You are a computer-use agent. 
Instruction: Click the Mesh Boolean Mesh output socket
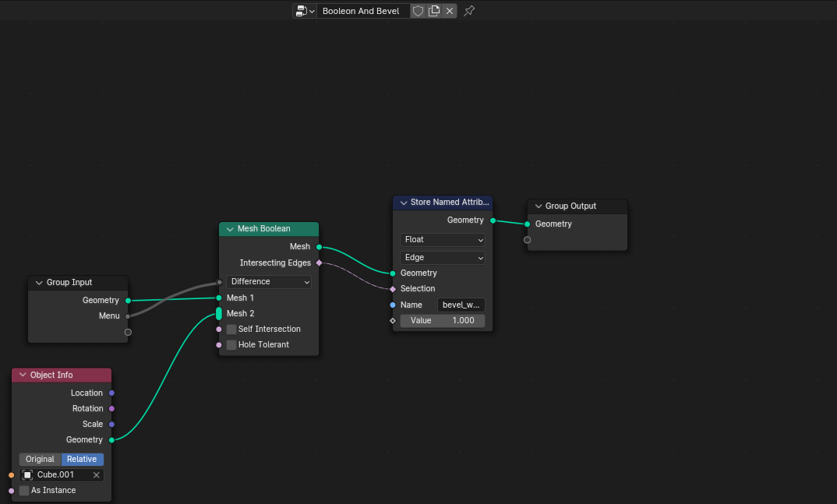click(320, 247)
